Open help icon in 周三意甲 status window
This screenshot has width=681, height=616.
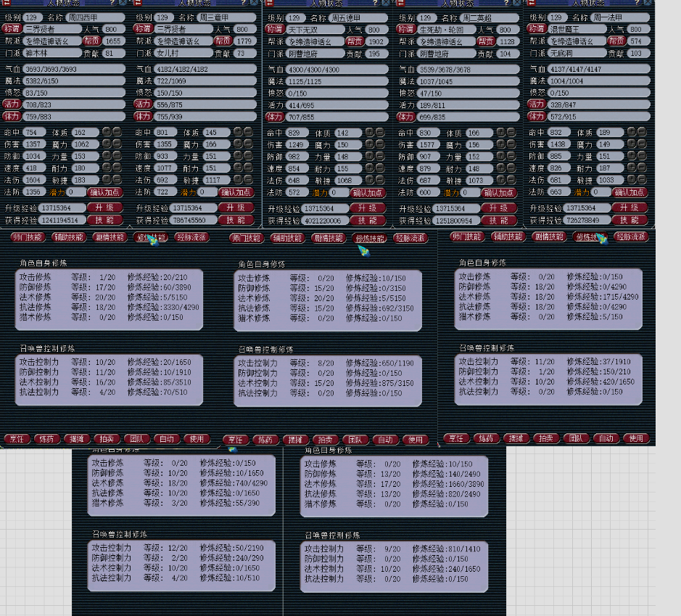click(244, 4)
